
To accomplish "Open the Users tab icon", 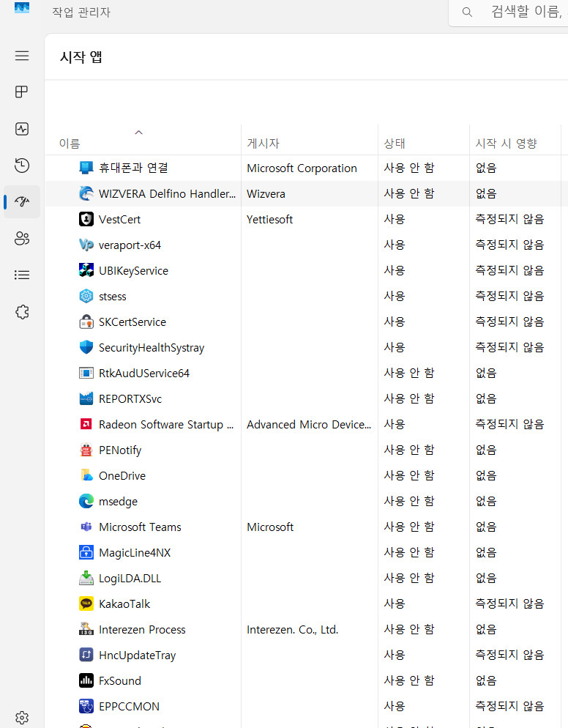I will pyautogui.click(x=22, y=238).
